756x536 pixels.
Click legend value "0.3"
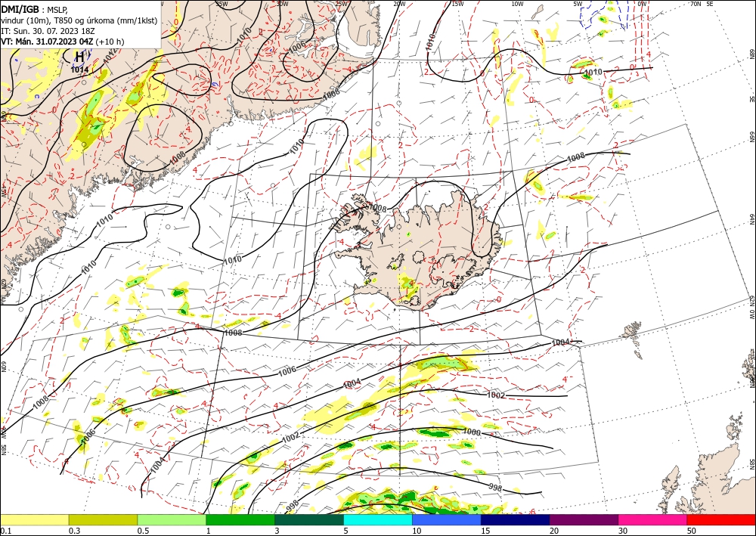pos(74,531)
